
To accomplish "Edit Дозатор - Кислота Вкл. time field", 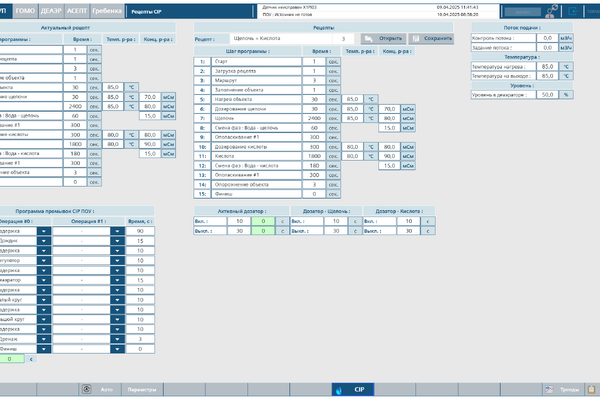I will [x=406, y=221].
